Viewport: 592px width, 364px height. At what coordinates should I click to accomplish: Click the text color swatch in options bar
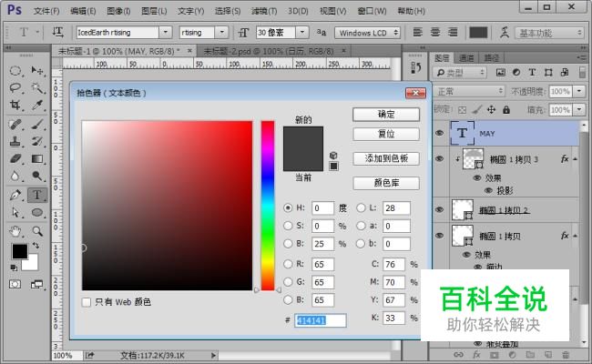coord(478,33)
